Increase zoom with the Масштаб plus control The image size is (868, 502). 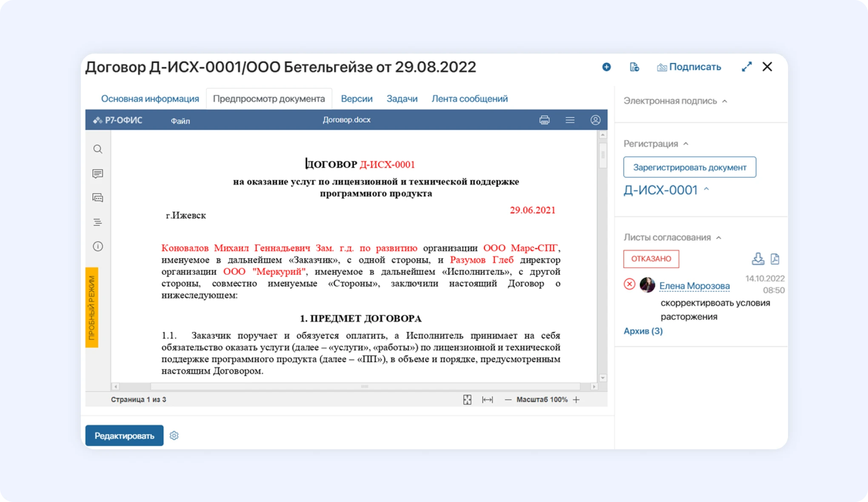pyautogui.click(x=577, y=399)
